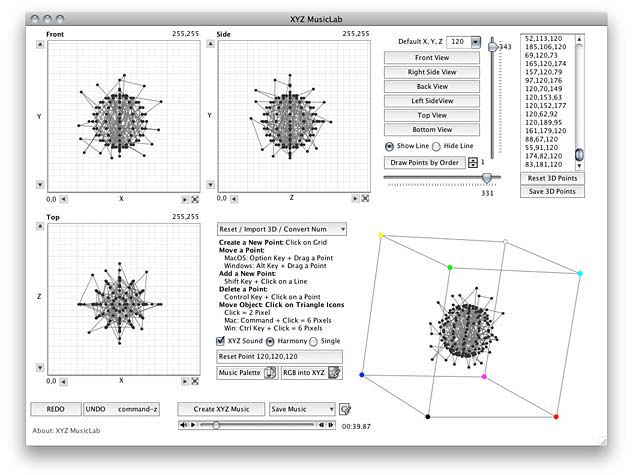Click the Top view fit-to-grid icon
Image resolution: width=639 pixels, height=475 pixels.
pos(195,381)
